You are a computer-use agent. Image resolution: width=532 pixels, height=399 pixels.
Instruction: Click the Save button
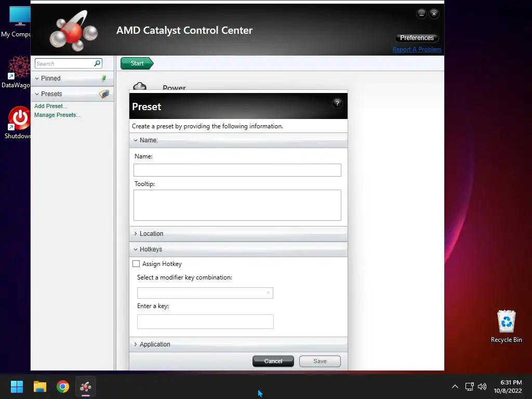[320, 362]
